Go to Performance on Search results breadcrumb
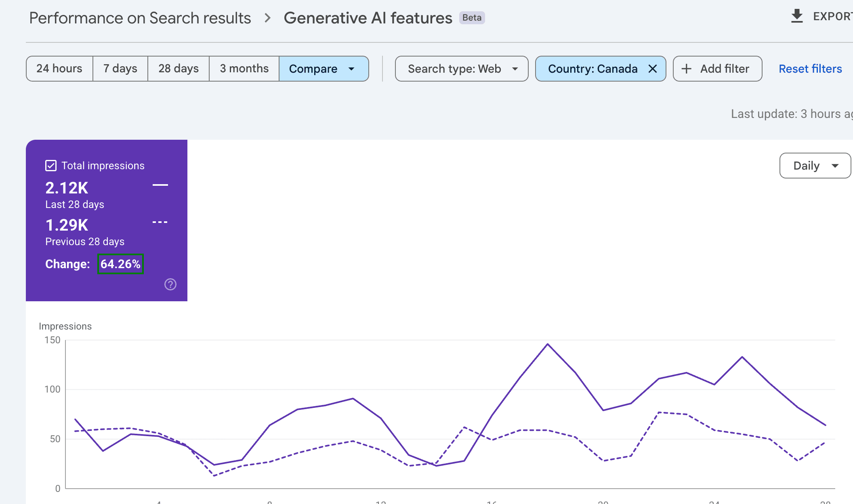Viewport: 853px width, 504px height. point(140,18)
